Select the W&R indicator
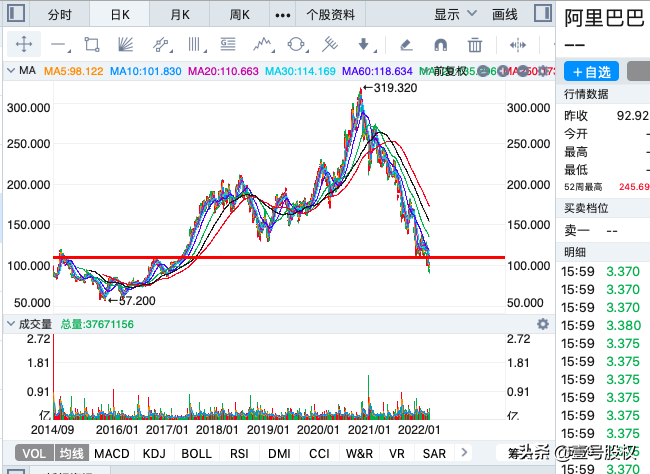Screen dimensions: 650x474 [359, 453]
